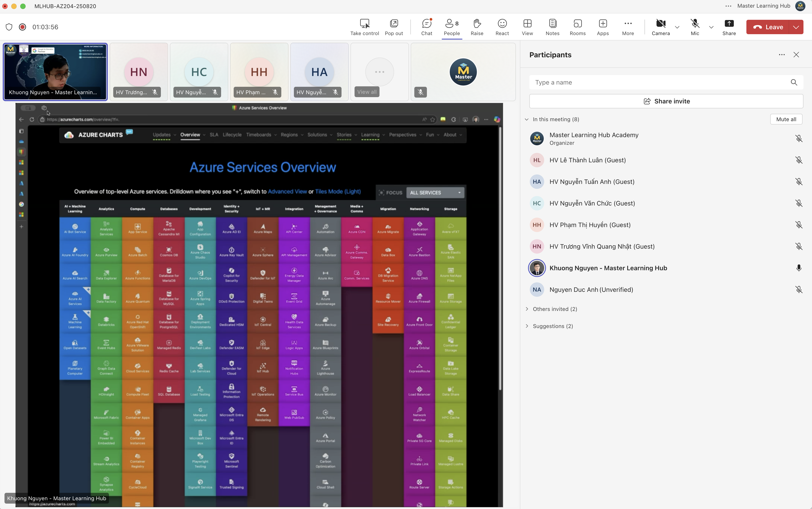Toggle mic icon for HV Trương Vĩnh Quang Nhật
This screenshot has height=509, width=812.
click(799, 246)
